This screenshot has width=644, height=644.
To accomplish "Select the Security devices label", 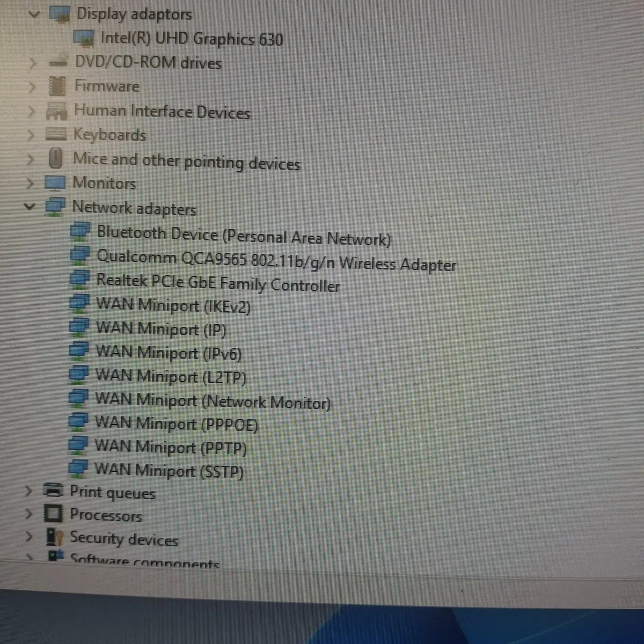I will pyautogui.click(x=123, y=538).
